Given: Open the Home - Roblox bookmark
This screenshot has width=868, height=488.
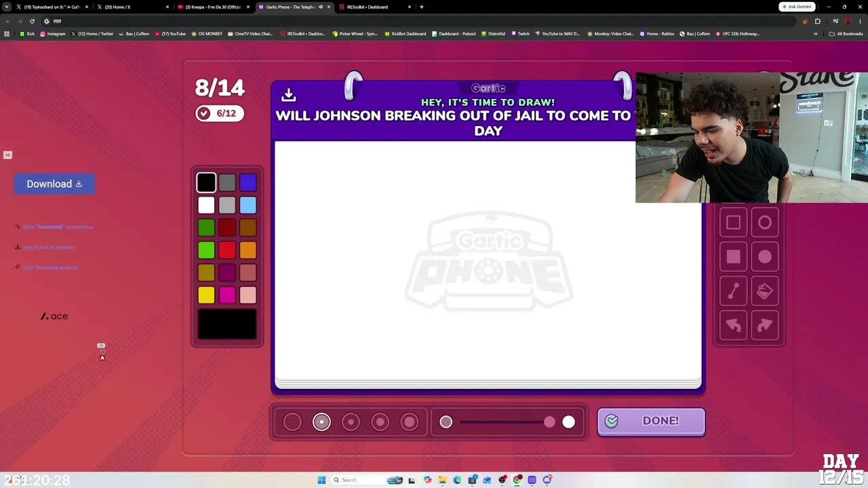Looking at the screenshot, I should (x=656, y=34).
